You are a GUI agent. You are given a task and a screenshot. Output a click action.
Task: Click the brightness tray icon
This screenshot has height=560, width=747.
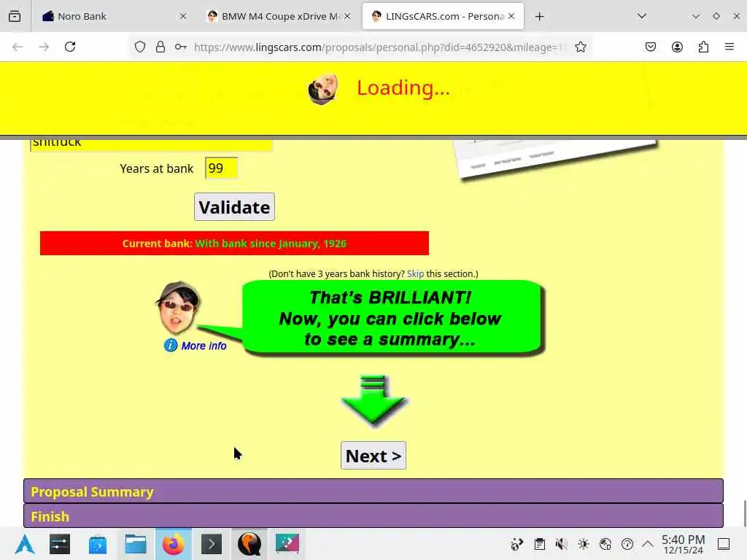[x=583, y=544]
